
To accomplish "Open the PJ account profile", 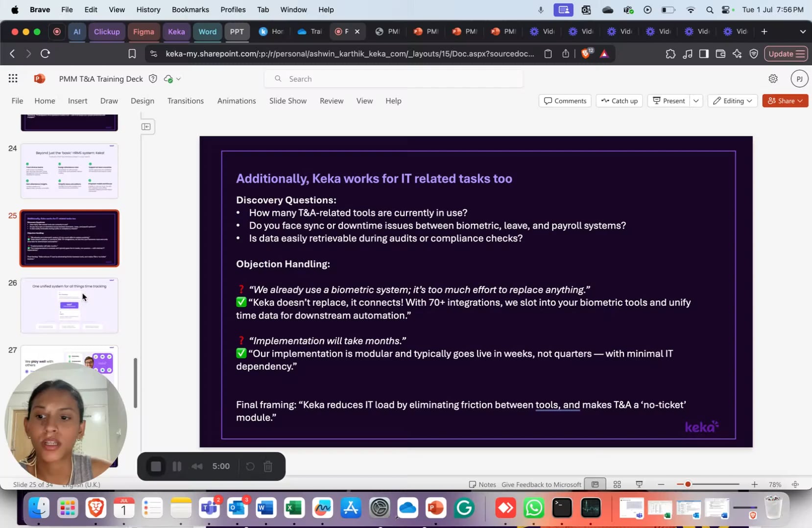I will point(799,78).
